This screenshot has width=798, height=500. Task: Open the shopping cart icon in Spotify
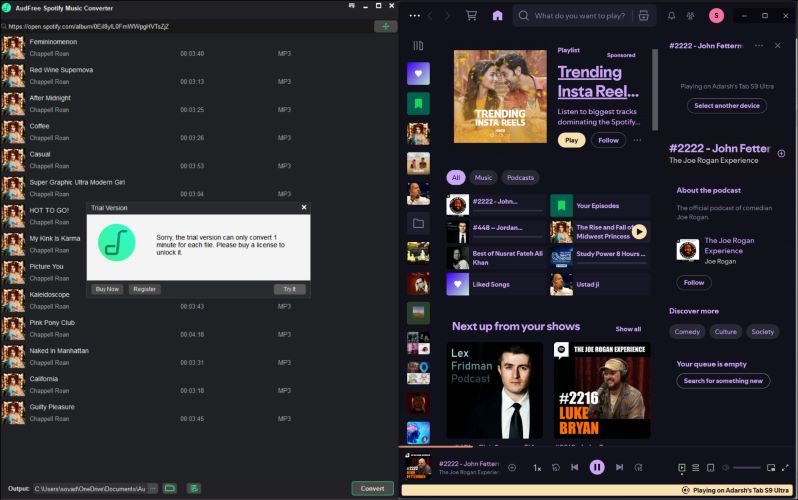pos(472,16)
